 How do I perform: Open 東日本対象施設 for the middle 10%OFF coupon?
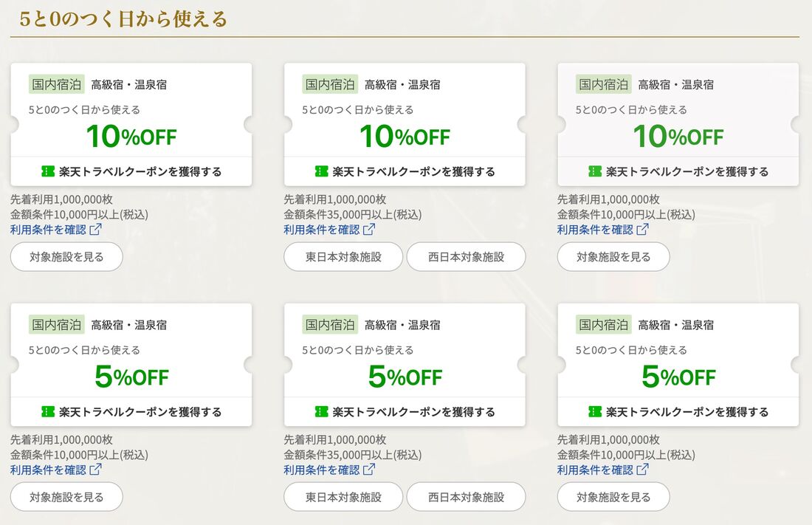click(x=343, y=256)
